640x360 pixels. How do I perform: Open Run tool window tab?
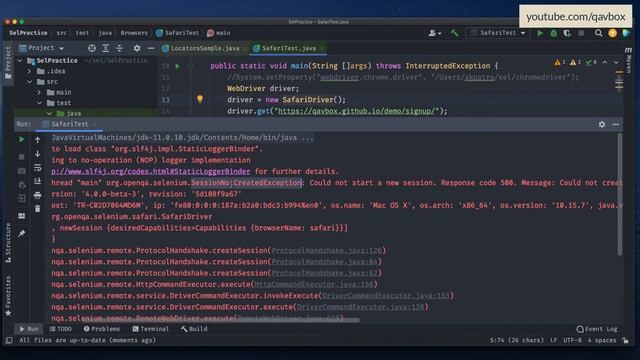click(x=29, y=329)
